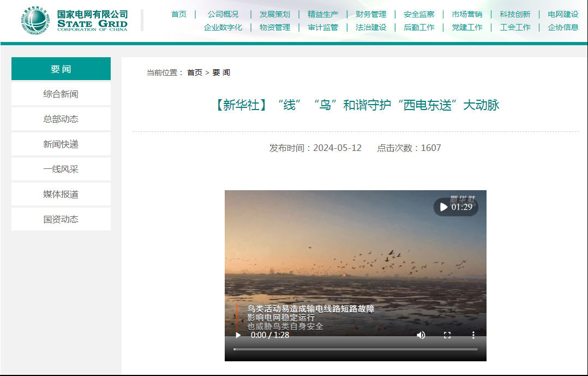
Task: Click the 要闻 breadcrumb link
Action: point(221,72)
